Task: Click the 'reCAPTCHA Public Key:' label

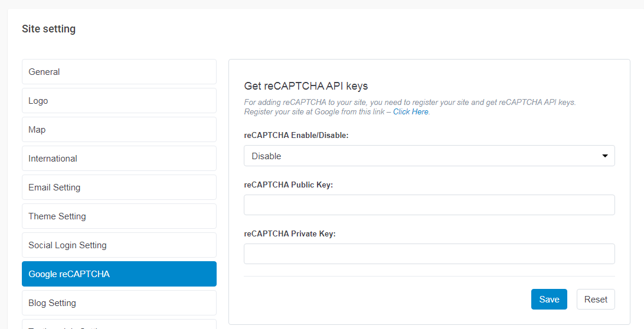Action: (x=289, y=185)
